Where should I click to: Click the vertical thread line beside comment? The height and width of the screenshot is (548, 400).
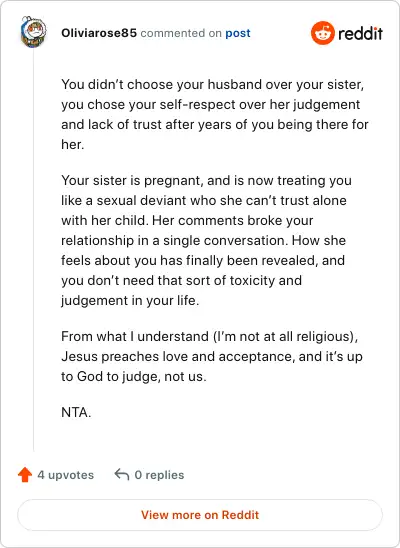pos(34,250)
